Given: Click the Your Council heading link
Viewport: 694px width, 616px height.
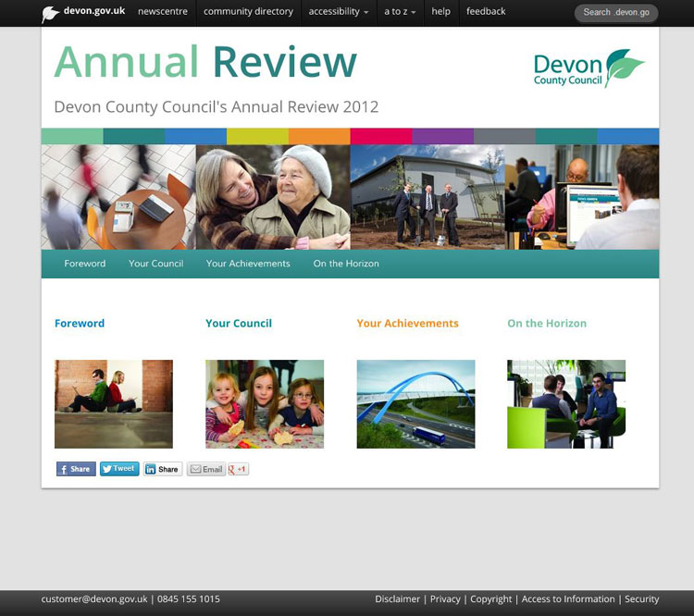Looking at the screenshot, I should [239, 323].
